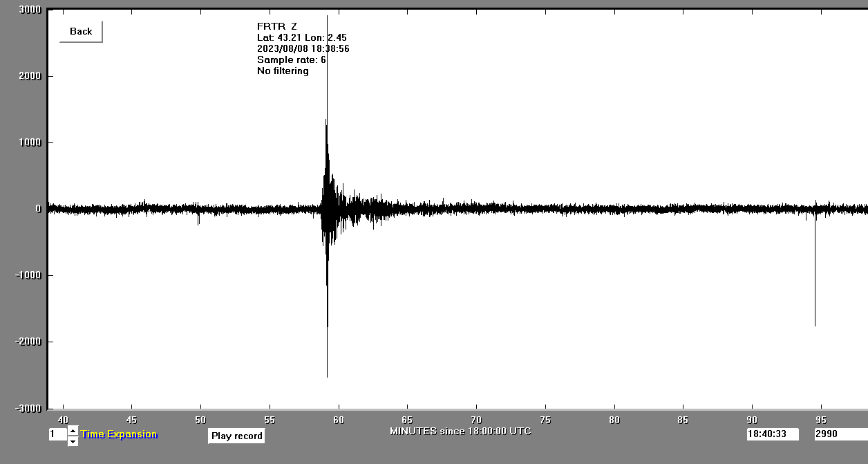Decrease Time Expansion with down arrow

tap(73, 441)
